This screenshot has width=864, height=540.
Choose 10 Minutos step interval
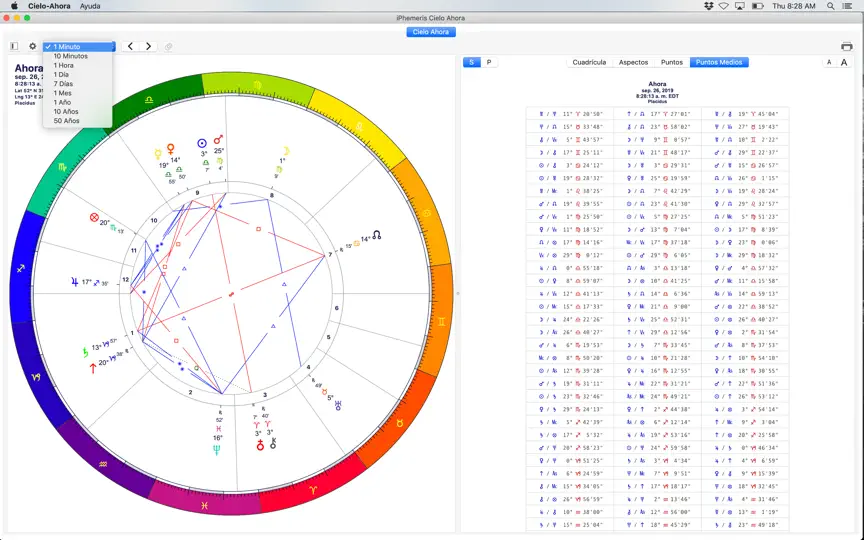[x=78, y=56]
